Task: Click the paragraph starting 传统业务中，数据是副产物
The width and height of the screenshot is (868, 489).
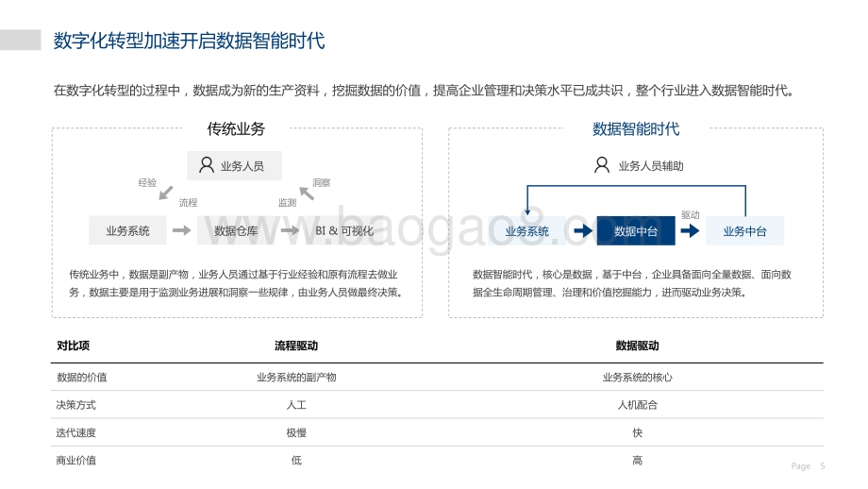Action: point(236,283)
